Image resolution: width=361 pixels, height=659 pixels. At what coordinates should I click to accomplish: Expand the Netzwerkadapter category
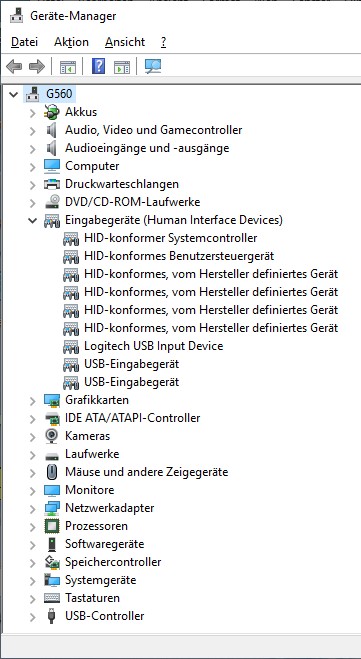pos(33,509)
